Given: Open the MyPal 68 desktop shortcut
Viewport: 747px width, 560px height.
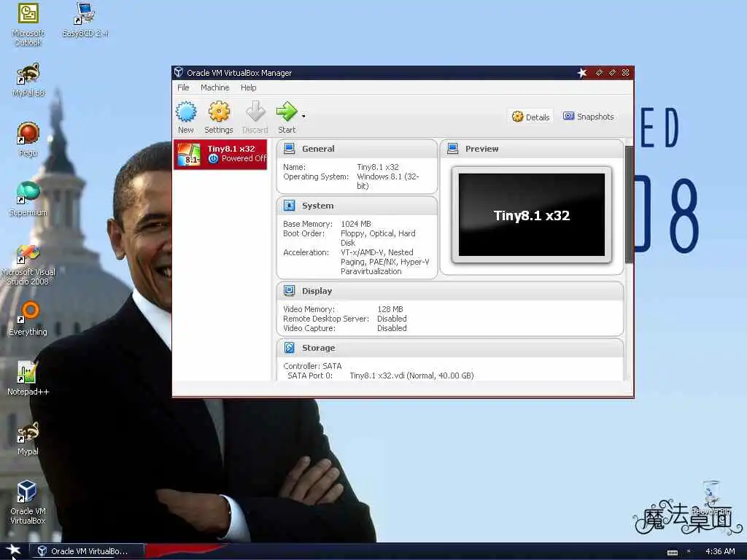Looking at the screenshot, I should tap(28, 80).
